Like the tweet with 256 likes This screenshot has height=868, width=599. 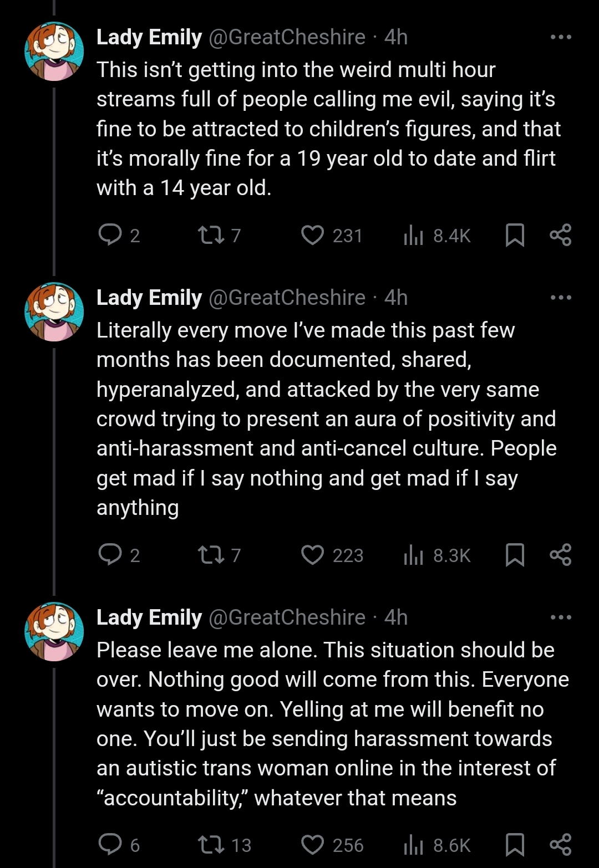pyautogui.click(x=313, y=845)
